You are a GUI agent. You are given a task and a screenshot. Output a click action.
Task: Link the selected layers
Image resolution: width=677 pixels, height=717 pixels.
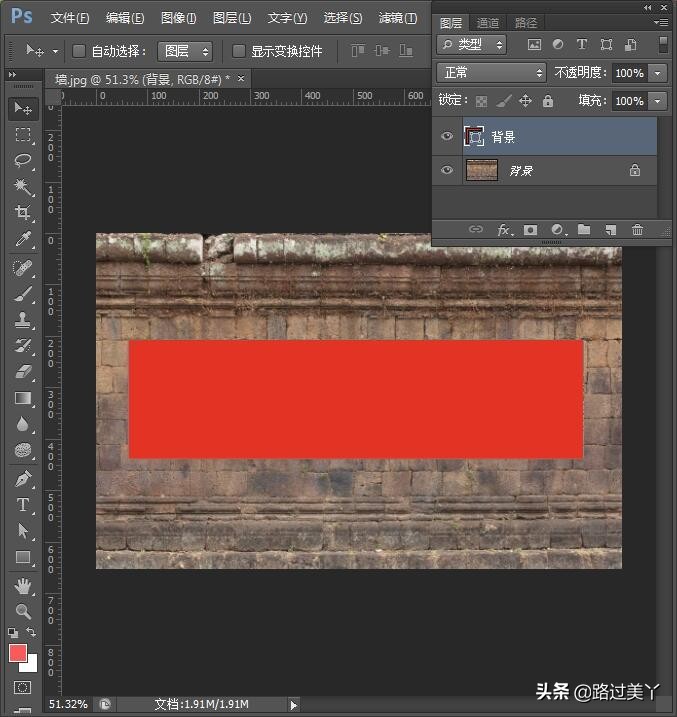coord(475,229)
